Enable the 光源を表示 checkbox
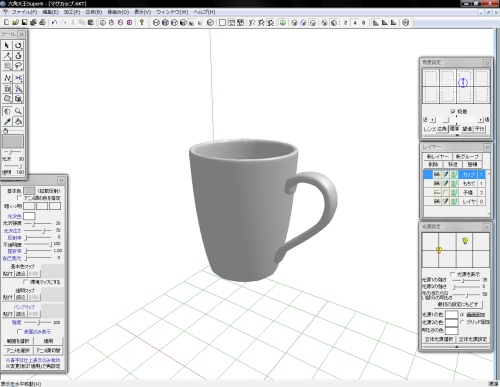 tap(453, 274)
